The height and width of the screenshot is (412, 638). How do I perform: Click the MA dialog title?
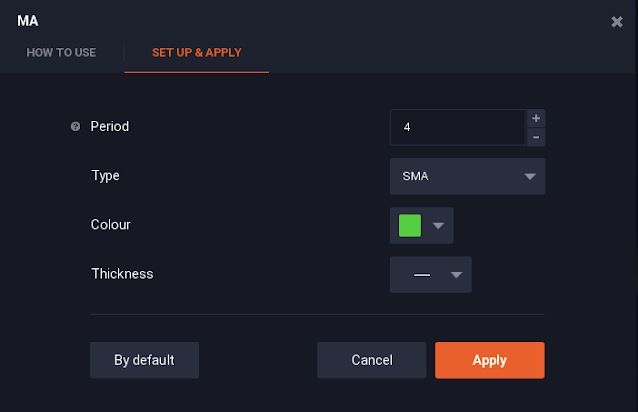(x=28, y=20)
